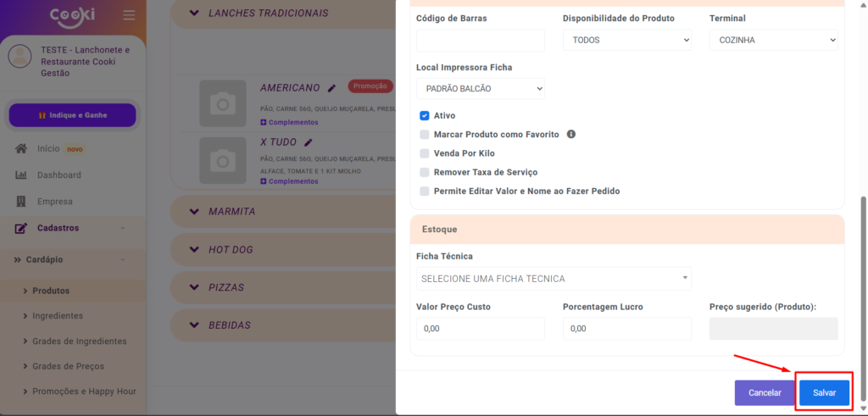Click the Empresa building icon in sidebar
This screenshot has width=868, height=416.
pos(22,202)
